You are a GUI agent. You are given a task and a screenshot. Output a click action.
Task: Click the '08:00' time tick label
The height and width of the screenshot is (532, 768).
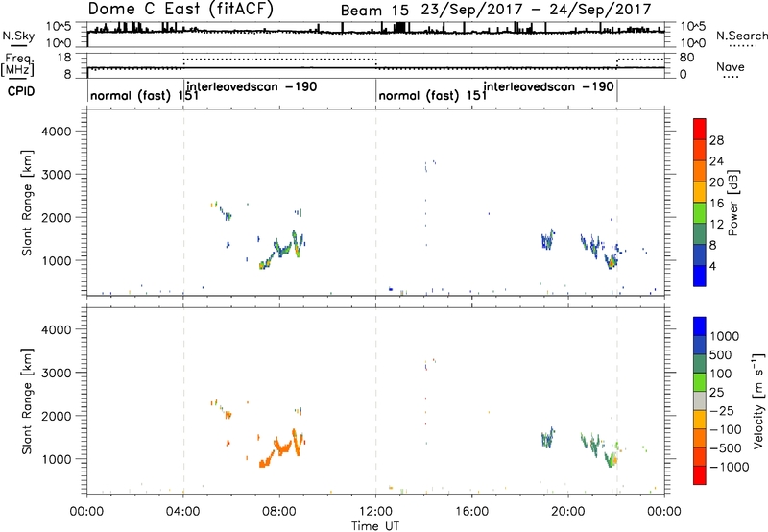(x=279, y=512)
